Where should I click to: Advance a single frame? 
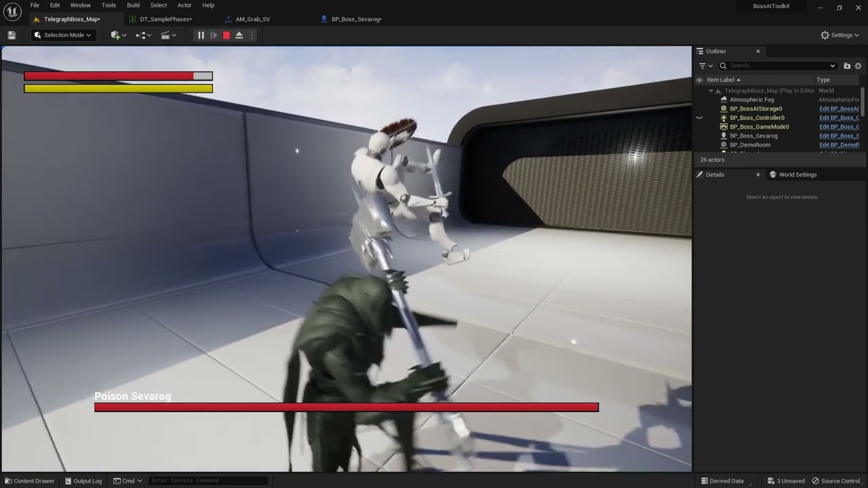214,35
